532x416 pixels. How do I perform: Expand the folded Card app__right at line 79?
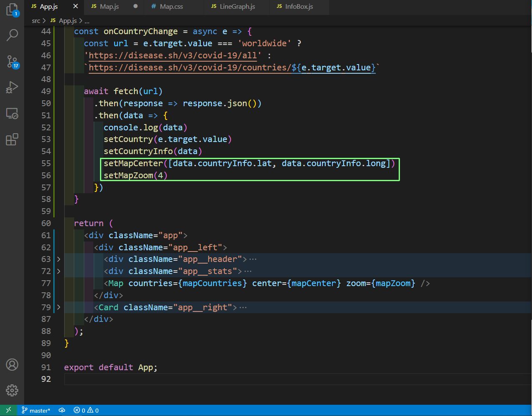58,307
